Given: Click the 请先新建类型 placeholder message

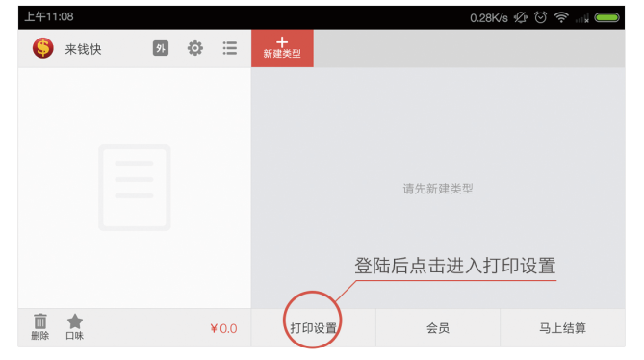Looking at the screenshot, I should [x=438, y=189].
